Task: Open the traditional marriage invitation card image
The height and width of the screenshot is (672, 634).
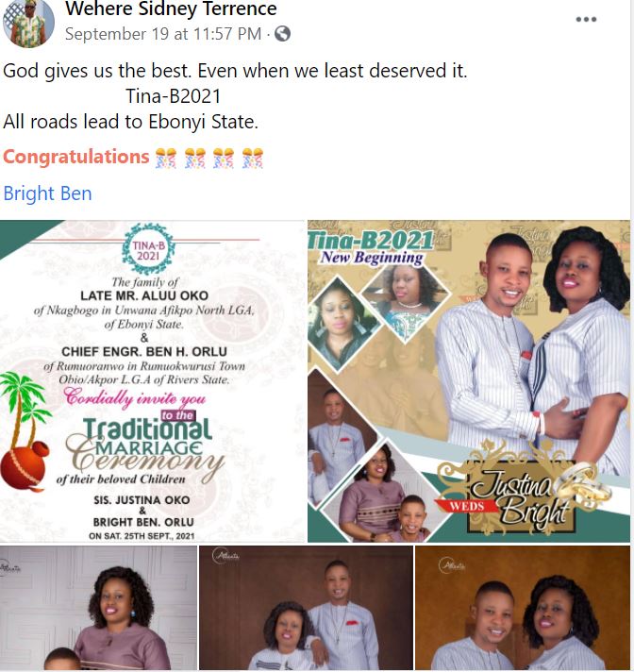Action: 152,381
